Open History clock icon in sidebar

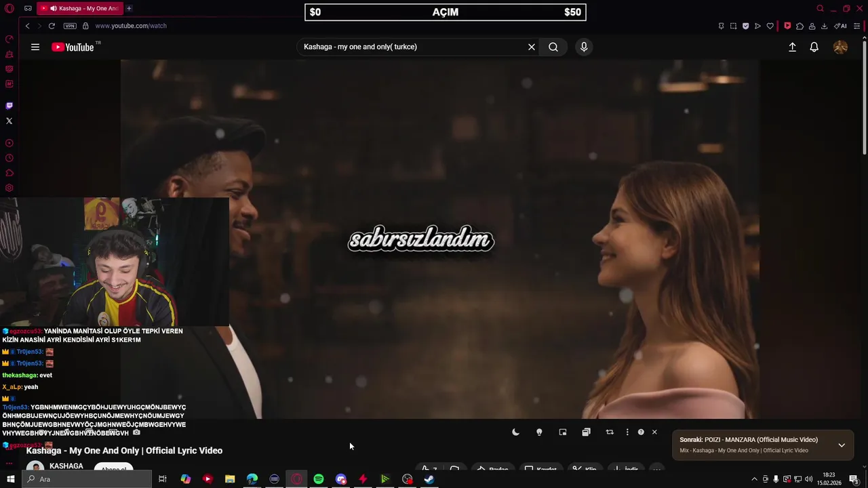coord(9,158)
